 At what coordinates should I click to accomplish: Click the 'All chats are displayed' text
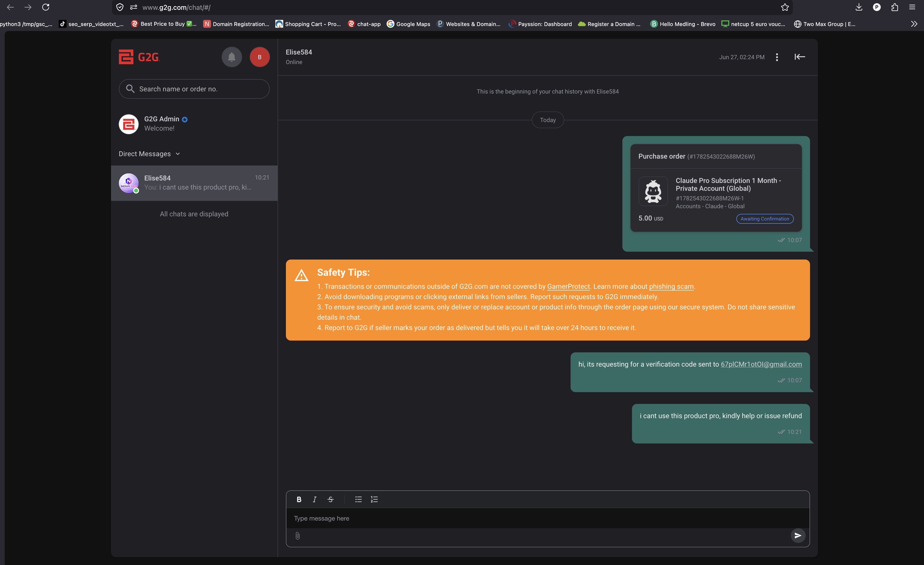pos(194,214)
